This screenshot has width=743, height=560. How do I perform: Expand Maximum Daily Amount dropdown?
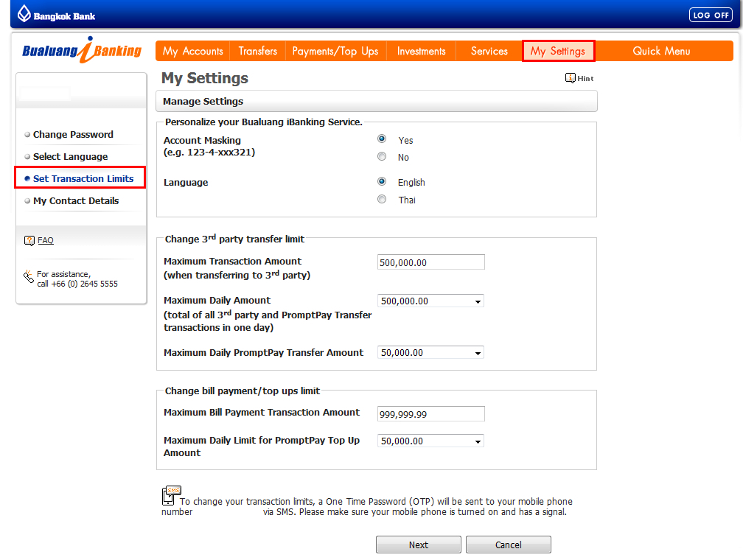[430, 301]
